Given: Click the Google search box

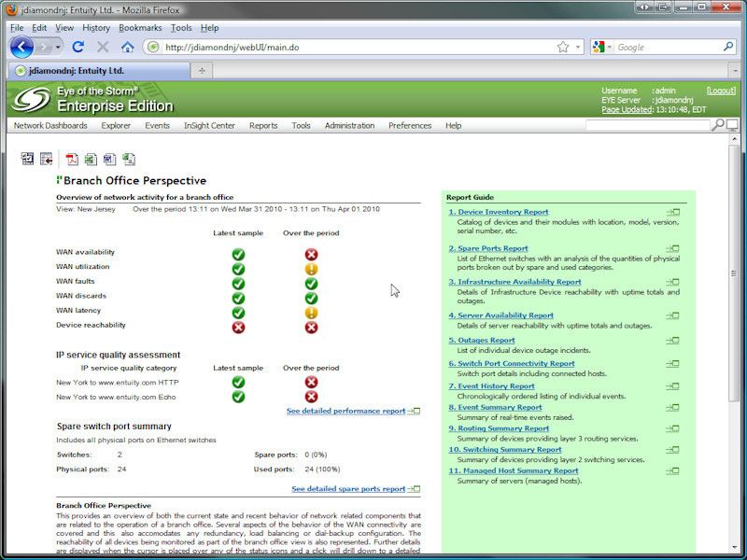Looking at the screenshot, I should 668,48.
